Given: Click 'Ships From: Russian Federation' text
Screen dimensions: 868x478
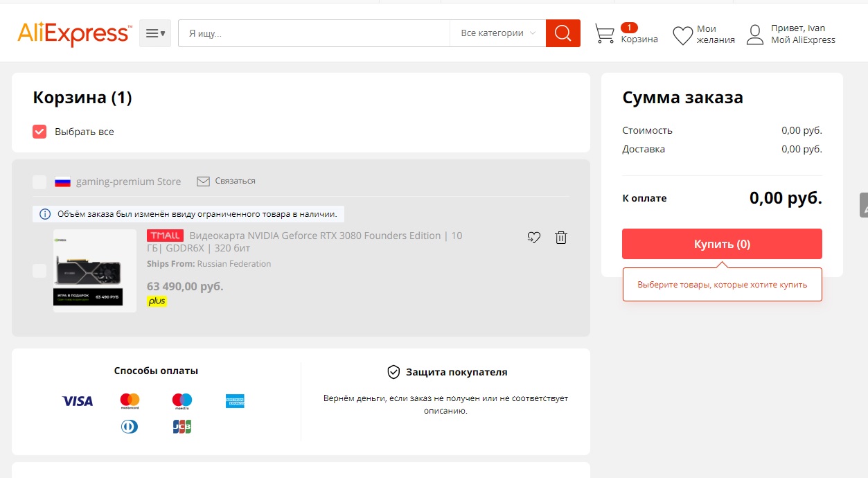Looking at the screenshot, I should (x=209, y=264).
